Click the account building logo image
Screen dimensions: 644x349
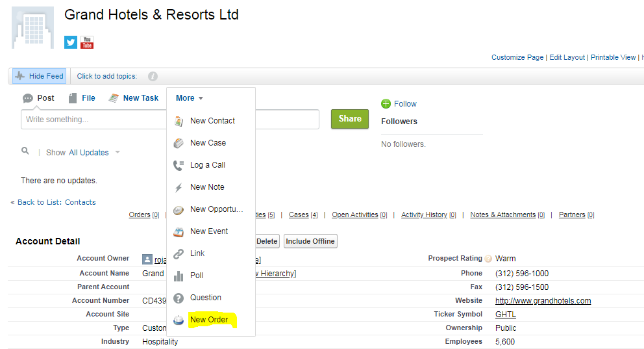[33, 27]
